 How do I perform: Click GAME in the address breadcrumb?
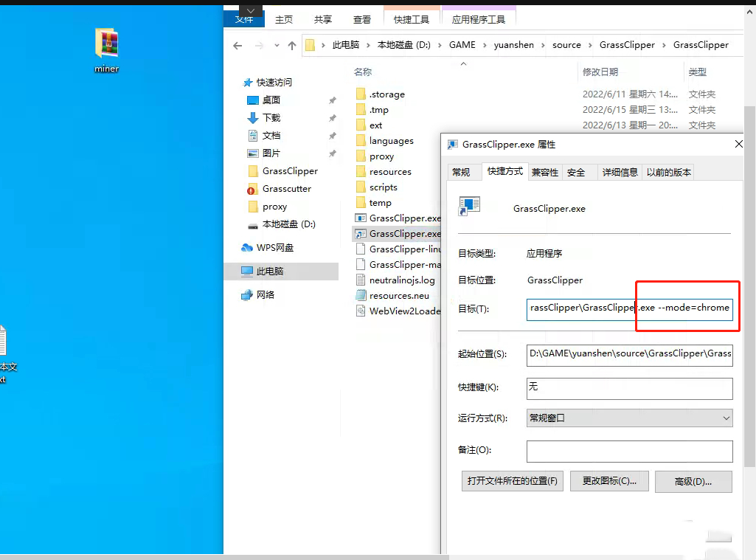click(x=462, y=45)
